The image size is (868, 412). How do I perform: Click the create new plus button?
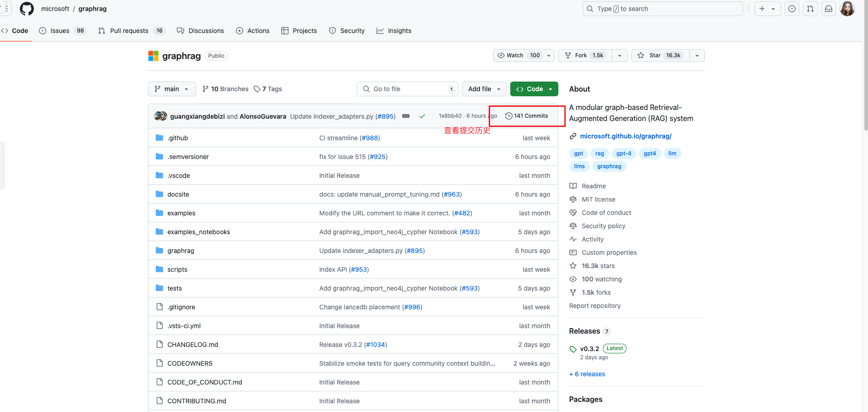tap(767, 9)
